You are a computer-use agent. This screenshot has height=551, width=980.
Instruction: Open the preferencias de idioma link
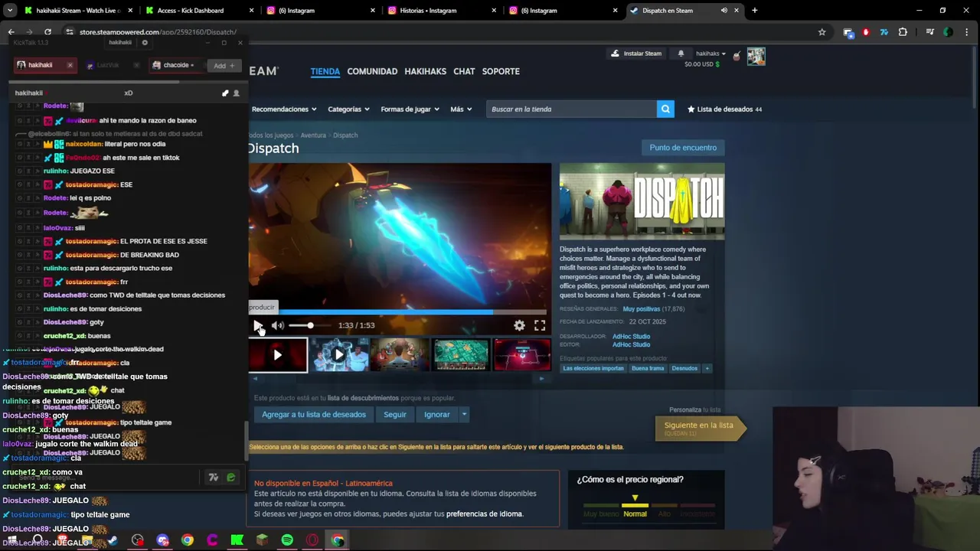click(484, 514)
